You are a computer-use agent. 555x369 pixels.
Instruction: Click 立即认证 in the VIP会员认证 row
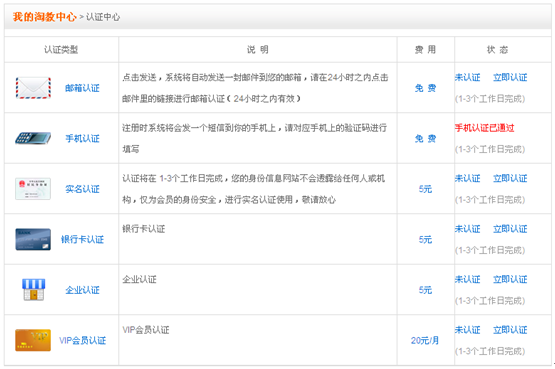point(510,330)
